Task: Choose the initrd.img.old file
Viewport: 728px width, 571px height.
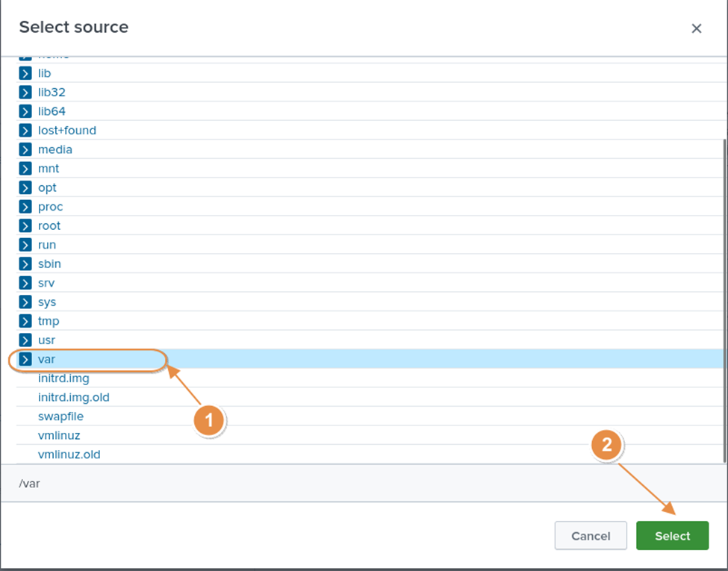Action: 74,397
